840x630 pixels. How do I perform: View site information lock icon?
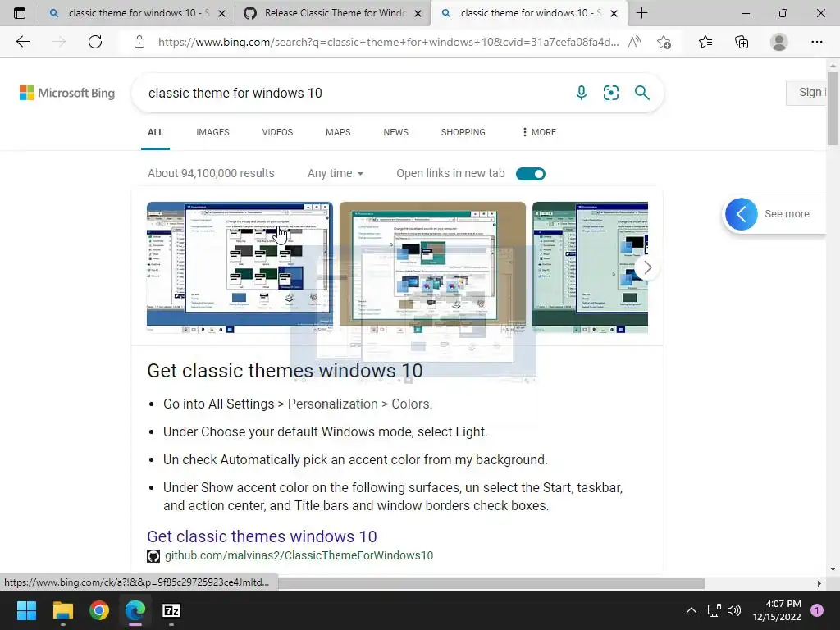(x=139, y=42)
